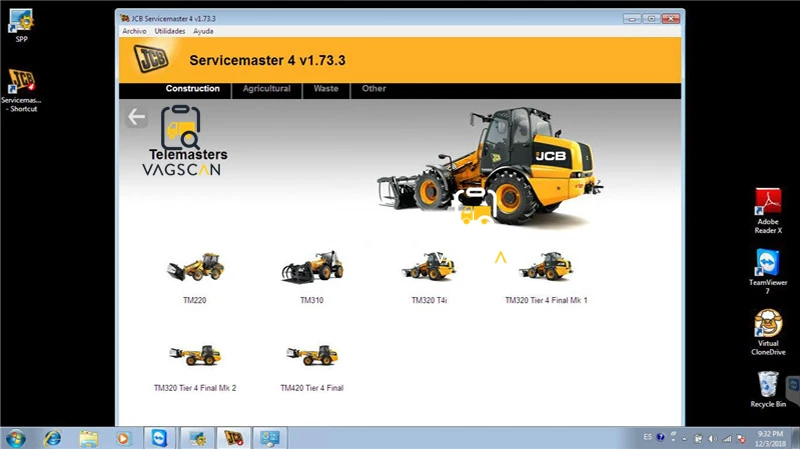Switch to JCB Servicemaster taskbar button
Image resolution: width=800 pixels, height=449 pixels.
pyautogui.click(x=234, y=438)
